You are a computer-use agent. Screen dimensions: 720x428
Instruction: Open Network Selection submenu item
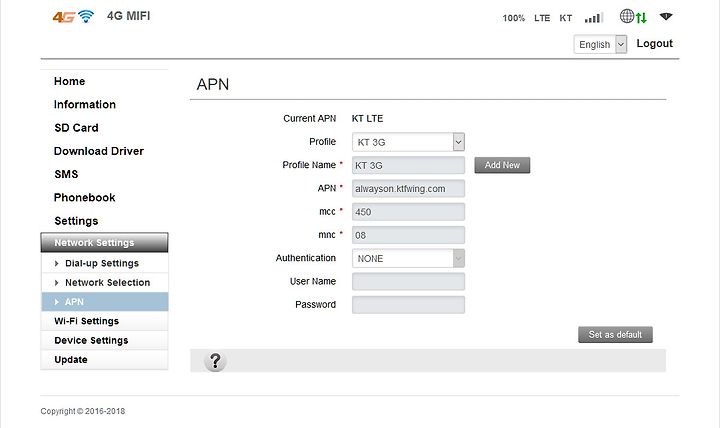105,282
